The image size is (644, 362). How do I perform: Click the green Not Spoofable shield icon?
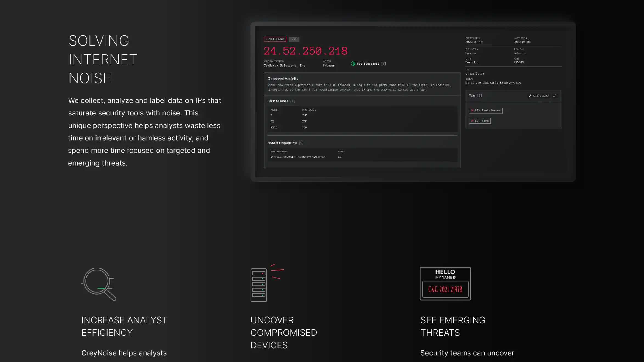click(353, 64)
